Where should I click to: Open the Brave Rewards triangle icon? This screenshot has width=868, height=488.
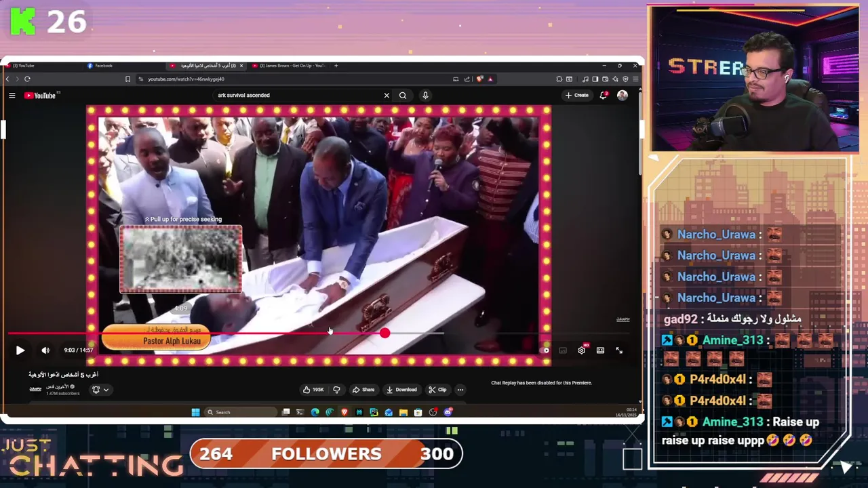[490, 79]
